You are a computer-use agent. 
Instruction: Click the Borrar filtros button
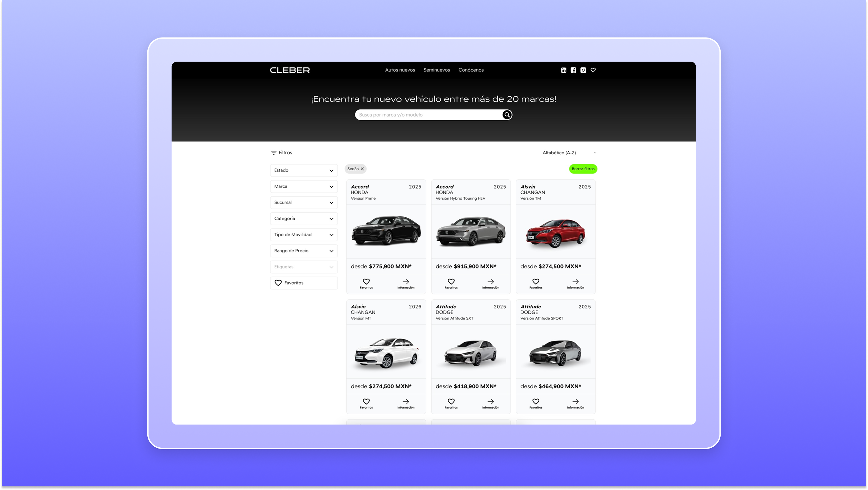(x=583, y=169)
